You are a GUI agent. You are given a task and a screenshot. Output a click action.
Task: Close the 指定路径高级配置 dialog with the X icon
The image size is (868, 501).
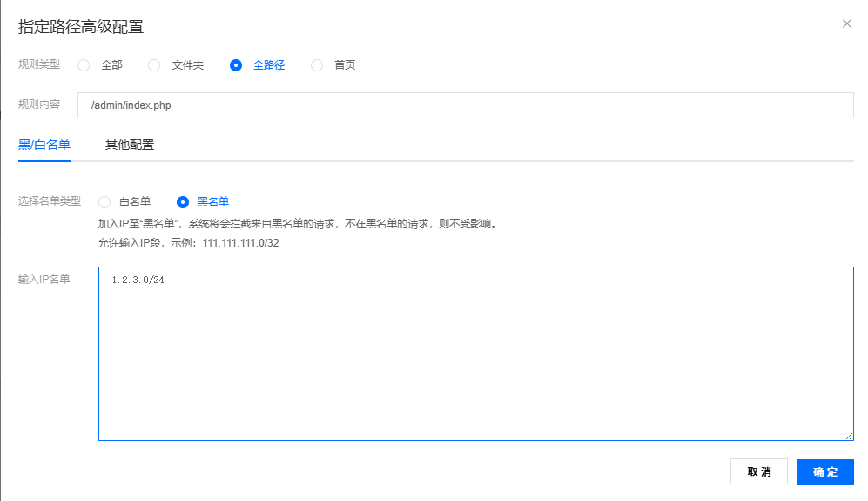tap(846, 24)
